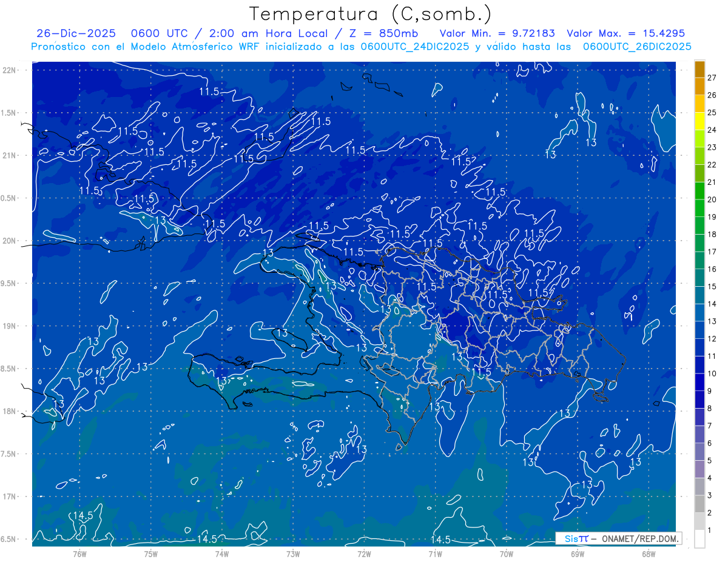Viewport: 728px width, 562px height.
Task: Click the '19N' latitude axis label
Action: [10, 326]
